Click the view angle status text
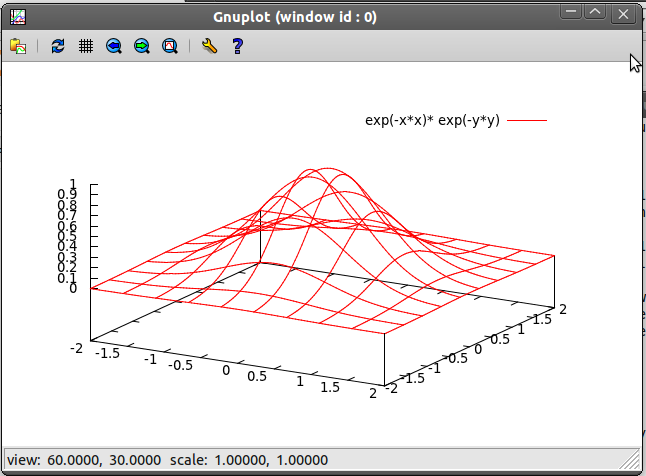The height and width of the screenshot is (476, 646). 84,460
